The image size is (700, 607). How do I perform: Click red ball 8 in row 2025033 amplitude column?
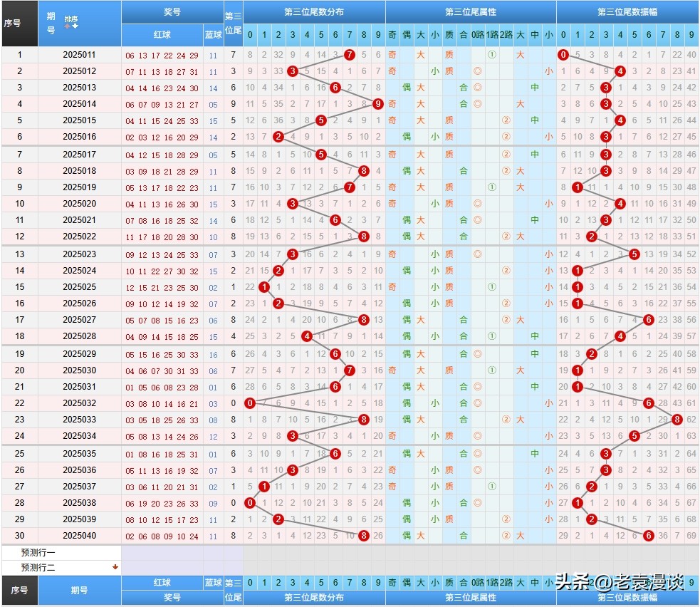677,420
